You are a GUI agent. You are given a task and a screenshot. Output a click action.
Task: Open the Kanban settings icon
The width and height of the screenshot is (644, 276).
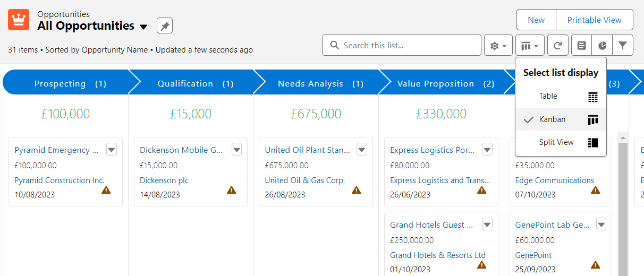582,46
